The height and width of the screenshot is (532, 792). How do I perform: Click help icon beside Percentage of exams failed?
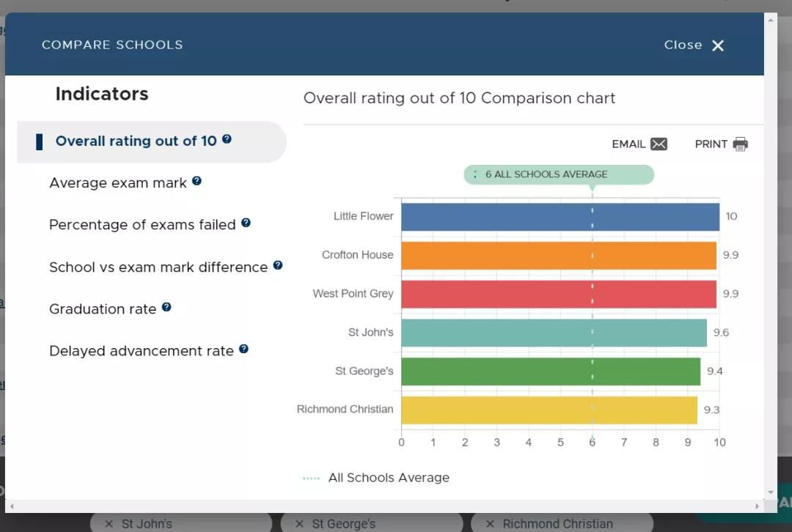coord(246,223)
